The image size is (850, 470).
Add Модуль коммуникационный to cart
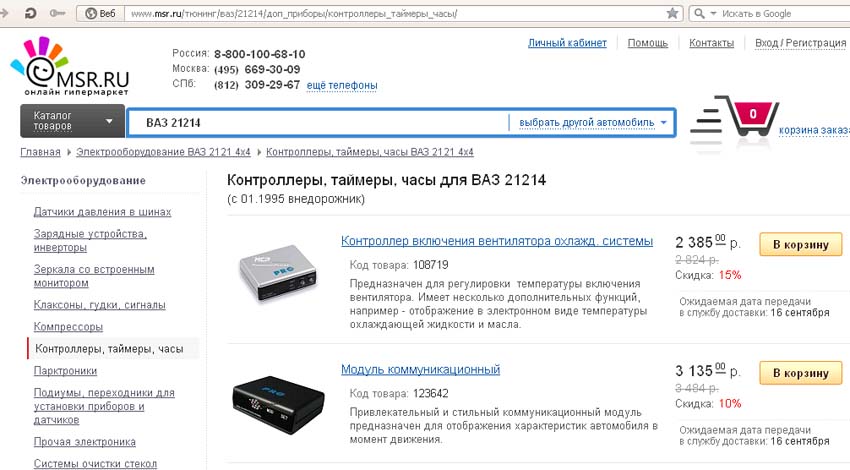pyautogui.click(x=801, y=373)
